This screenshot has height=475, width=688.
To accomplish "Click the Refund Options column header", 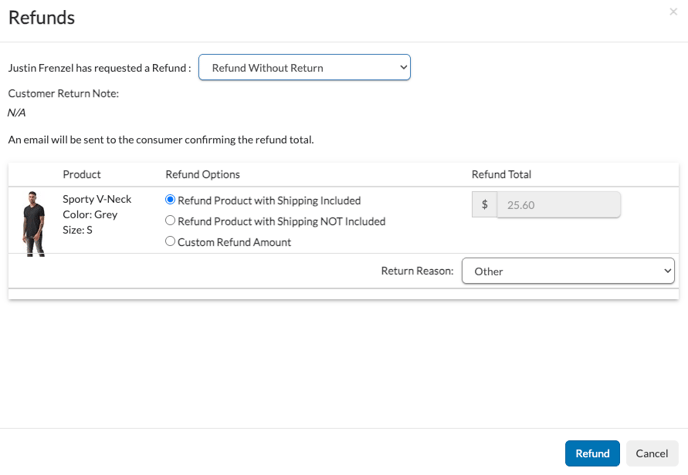I will pyautogui.click(x=202, y=175).
